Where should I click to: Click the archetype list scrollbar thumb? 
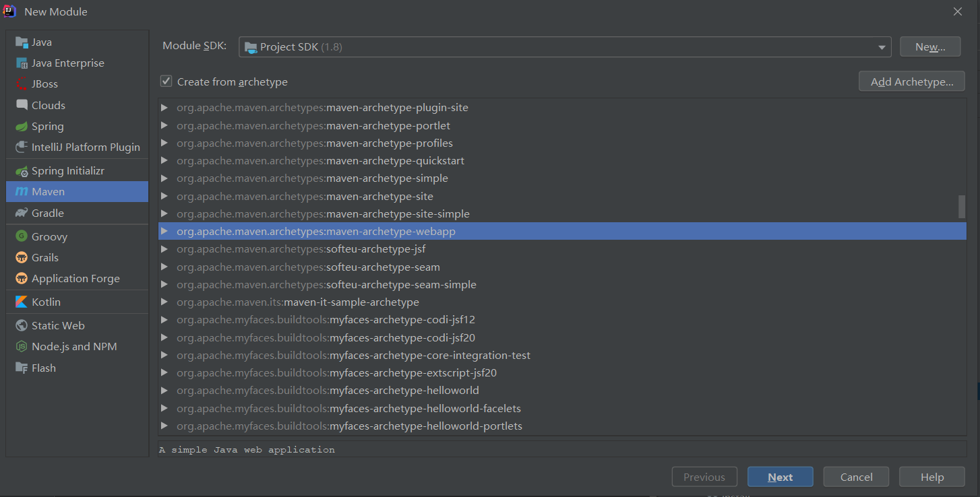[962, 207]
